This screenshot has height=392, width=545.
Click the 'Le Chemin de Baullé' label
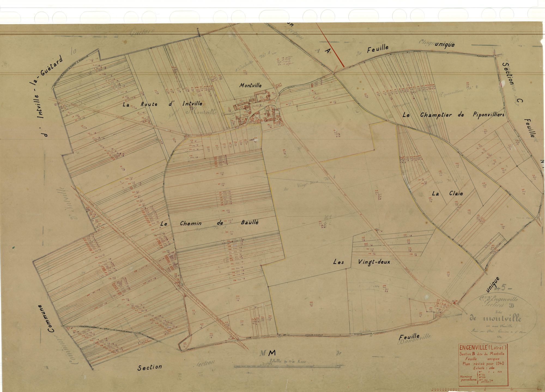tap(209, 223)
